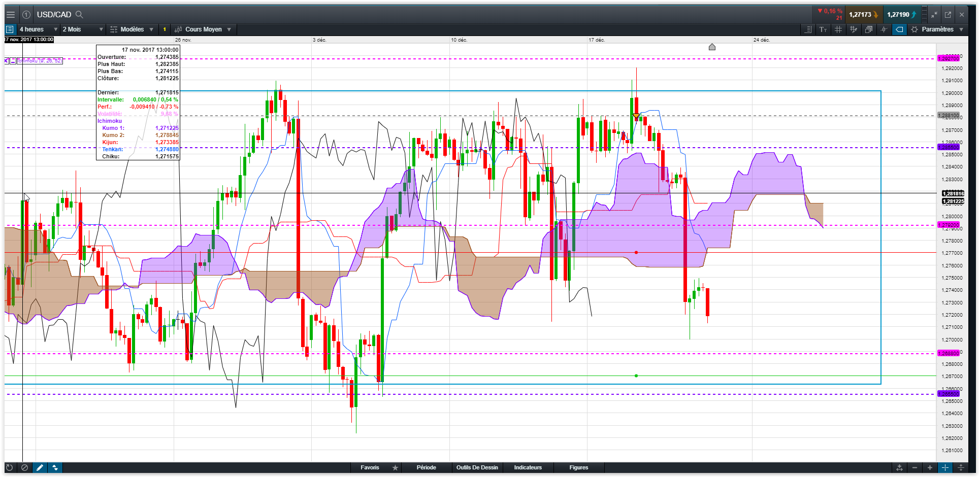The width and height of the screenshot is (980, 477).
Task: Toggle the chart grid lines
Action: tap(838, 29)
